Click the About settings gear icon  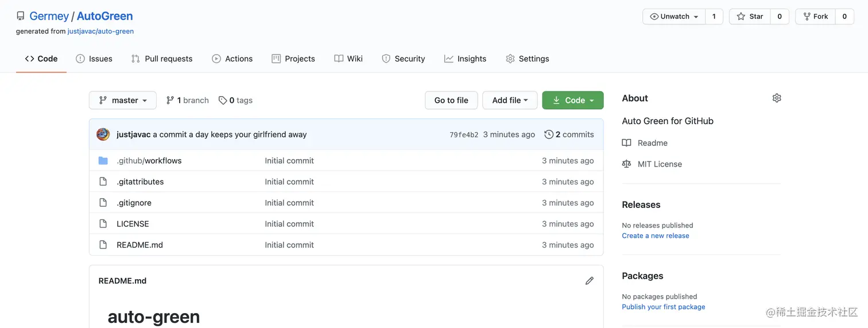(x=777, y=98)
